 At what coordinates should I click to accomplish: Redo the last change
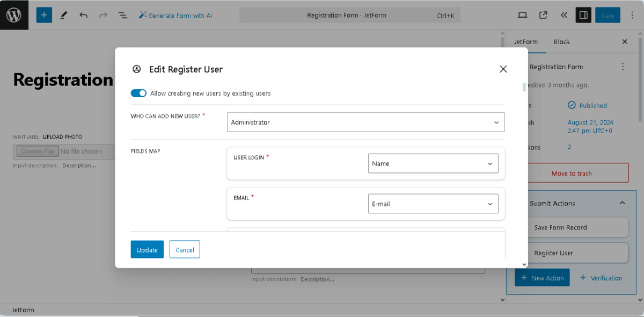coord(103,15)
